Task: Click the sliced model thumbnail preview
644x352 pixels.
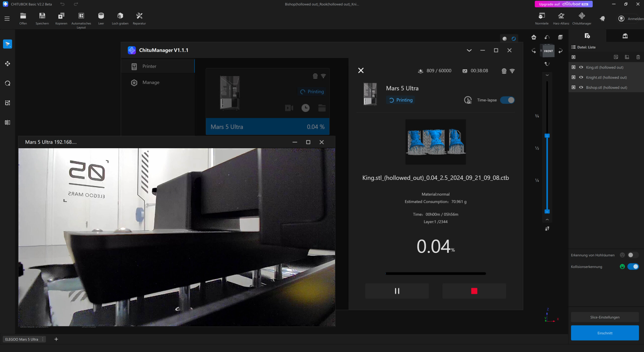Action: 435,142
